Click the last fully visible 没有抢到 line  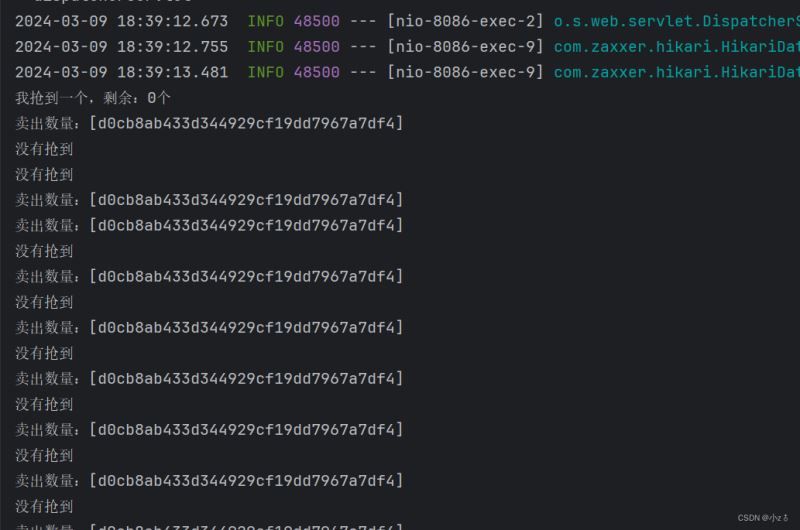click(x=44, y=506)
